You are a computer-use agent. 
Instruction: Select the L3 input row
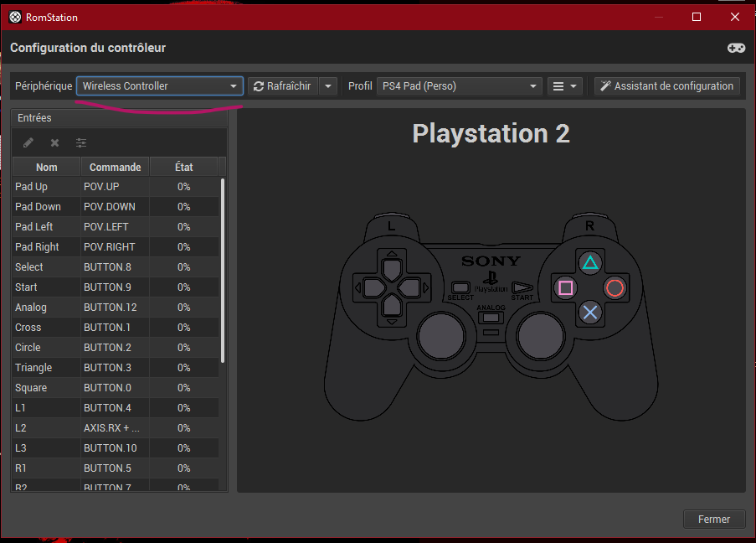pos(116,448)
